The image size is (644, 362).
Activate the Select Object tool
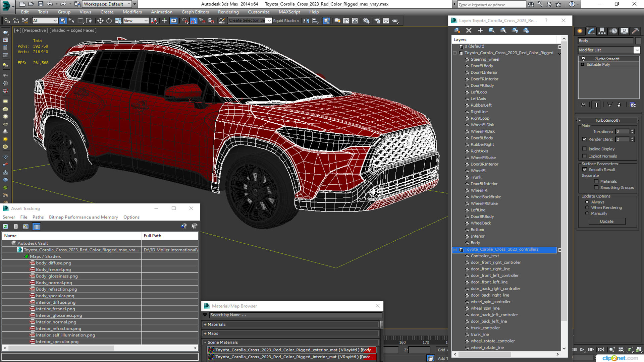click(63, 21)
